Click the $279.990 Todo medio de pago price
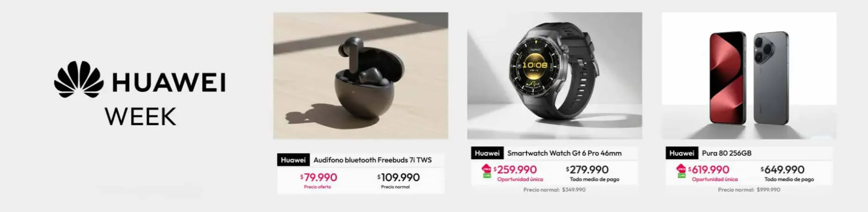 (x=587, y=170)
